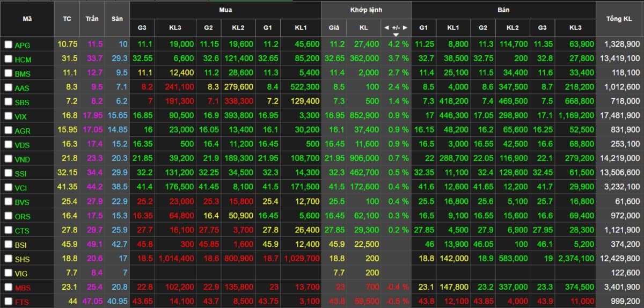Select the HCM row checkbox
Viewport: 644px width, 308px height.
(x=8, y=59)
